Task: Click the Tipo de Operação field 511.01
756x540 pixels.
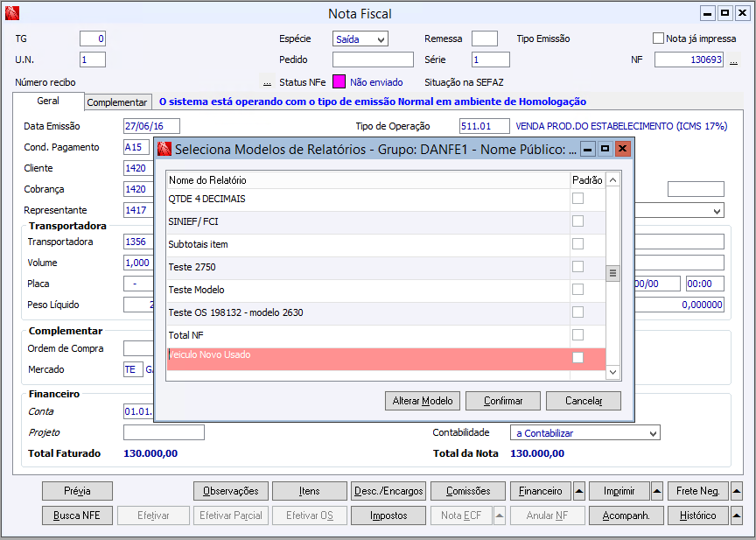Action: (x=484, y=126)
